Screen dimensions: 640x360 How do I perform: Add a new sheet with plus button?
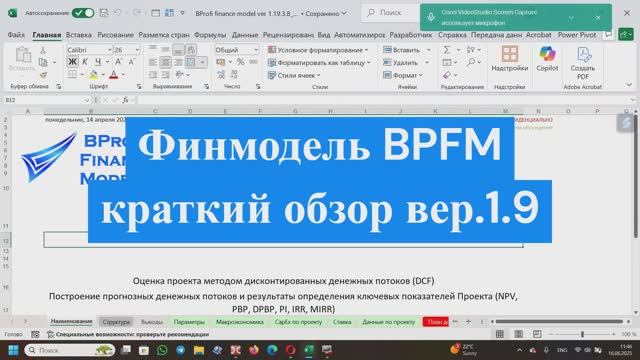tap(468, 322)
